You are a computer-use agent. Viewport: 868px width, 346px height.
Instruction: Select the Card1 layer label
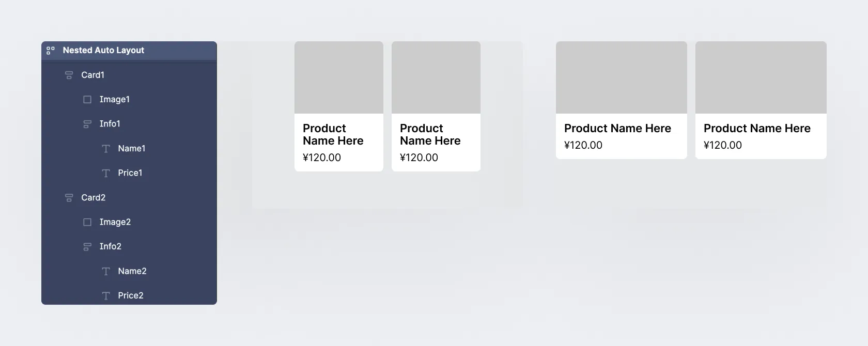tap(93, 75)
